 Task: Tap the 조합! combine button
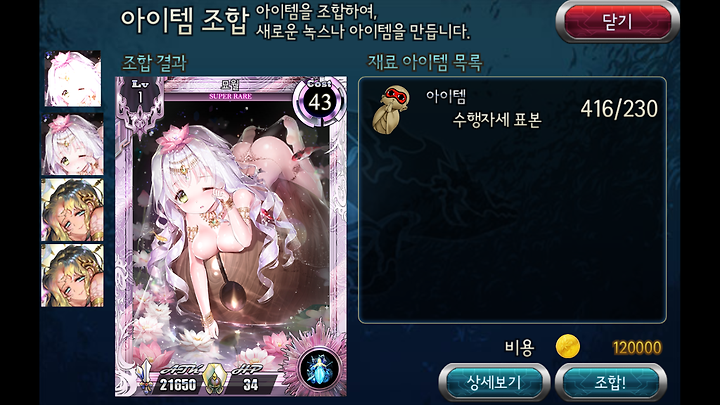click(x=610, y=382)
